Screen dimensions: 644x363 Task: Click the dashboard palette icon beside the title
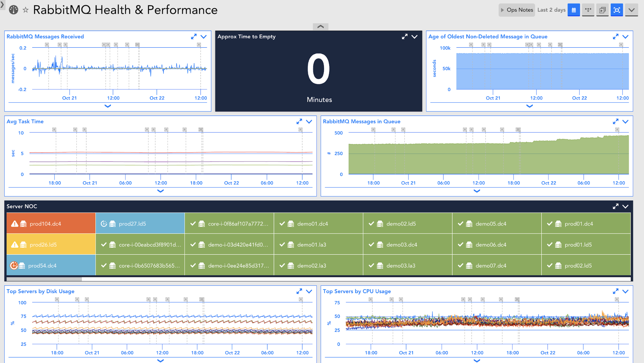tap(14, 10)
